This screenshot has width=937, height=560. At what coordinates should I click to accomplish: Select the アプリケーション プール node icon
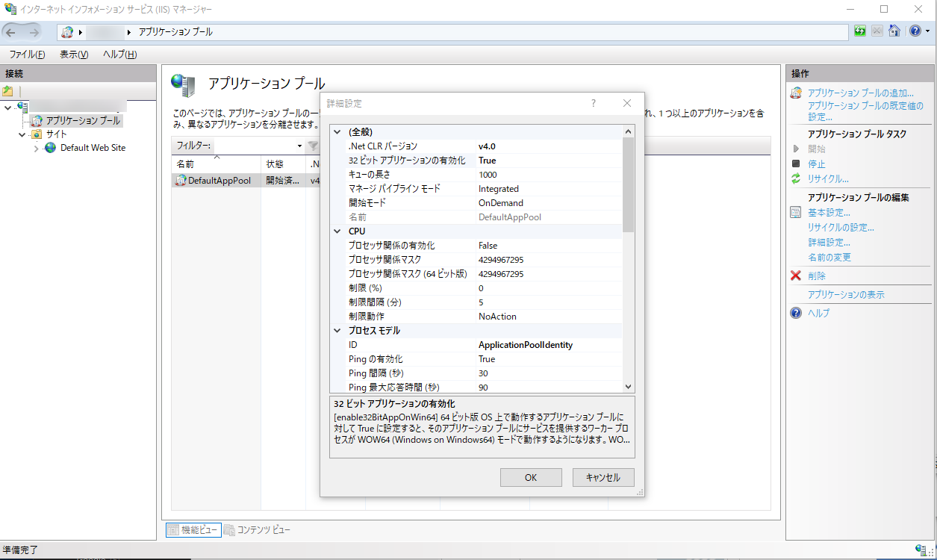[x=36, y=119]
